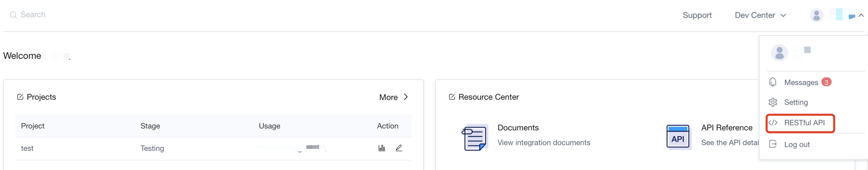Select RESTful API menu entry
This screenshot has width=868, height=170.
point(804,123)
